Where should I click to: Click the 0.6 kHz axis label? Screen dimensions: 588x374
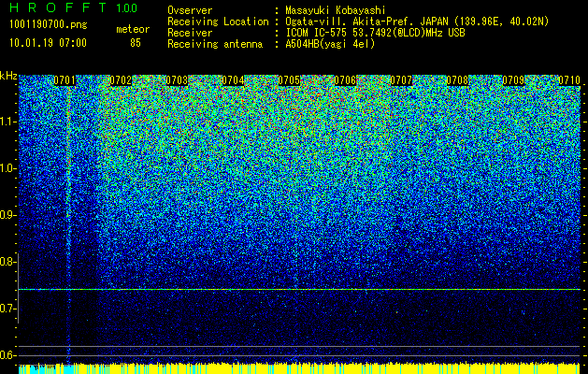(x=7, y=355)
